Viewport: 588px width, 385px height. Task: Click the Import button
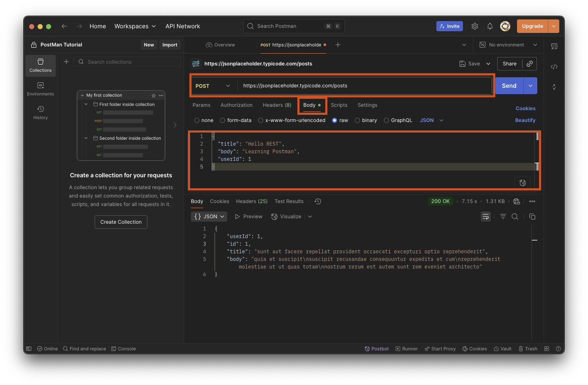pyautogui.click(x=170, y=45)
